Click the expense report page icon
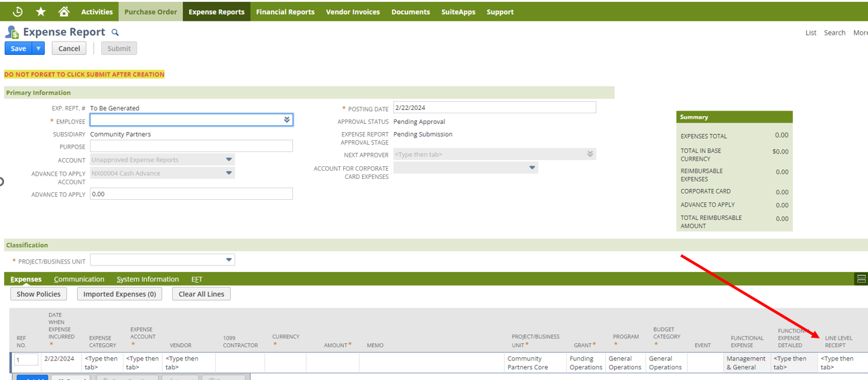This screenshot has height=380, width=868. [x=12, y=32]
